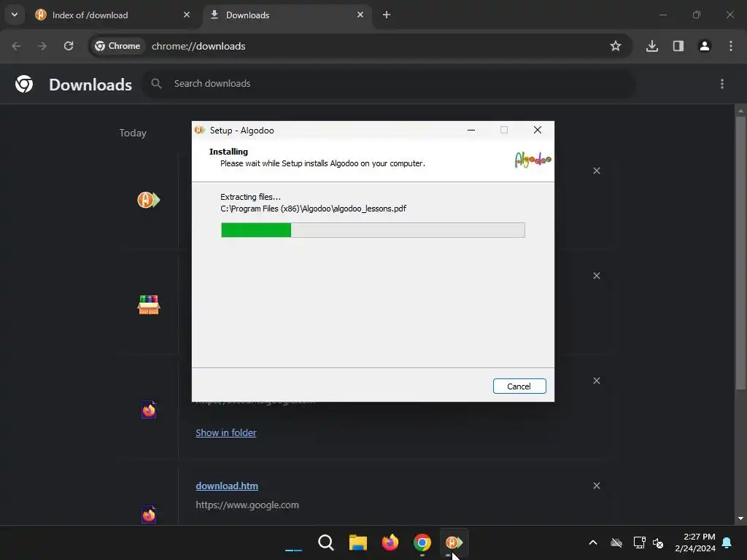Click the muted volume tray icon
The height and width of the screenshot is (560, 747).
pyautogui.click(x=659, y=542)
